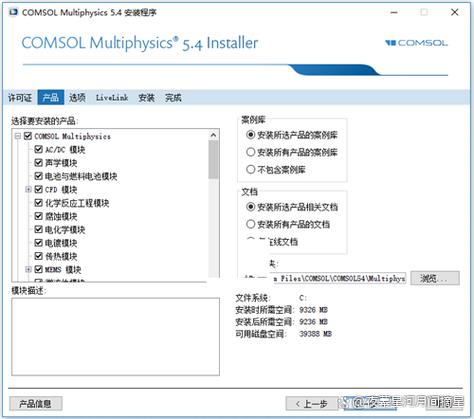Click the 上一步 back button
The image size is (474, 419).
(311, 404)
